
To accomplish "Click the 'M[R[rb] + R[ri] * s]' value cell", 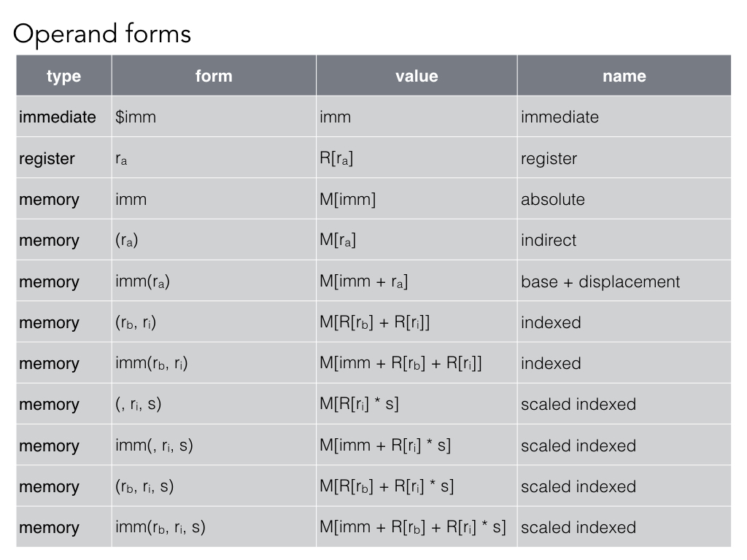I will pyautogui.click(x=387, y=486).
